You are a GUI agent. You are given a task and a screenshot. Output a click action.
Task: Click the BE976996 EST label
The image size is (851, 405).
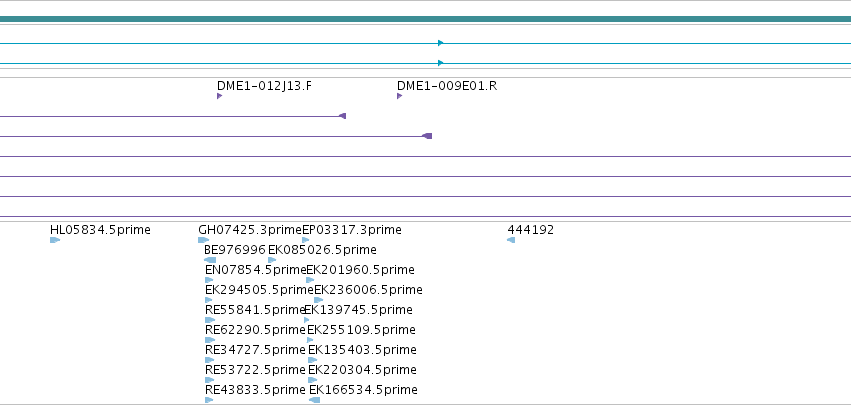[x=235, y=250]
